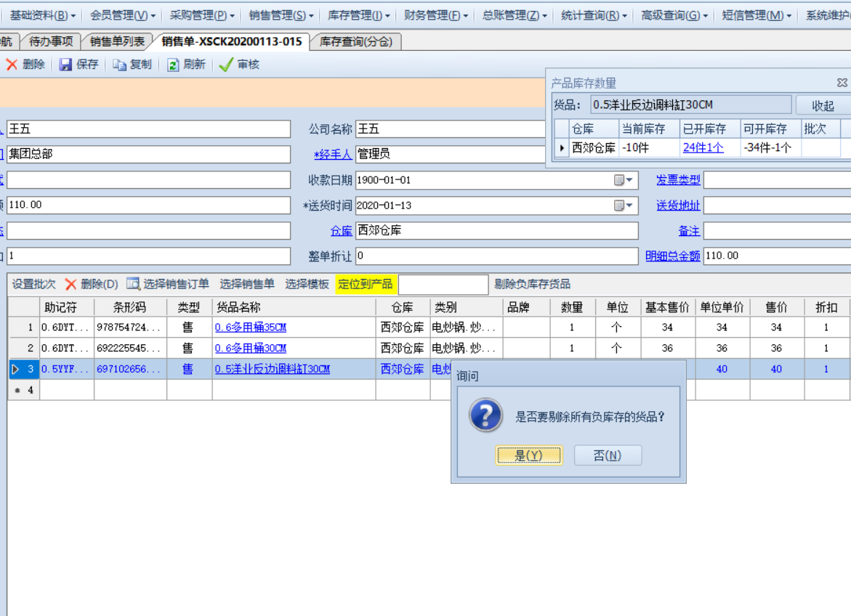Decline with the 否(N) button
The image size is (851, 616).
[608, 455]
